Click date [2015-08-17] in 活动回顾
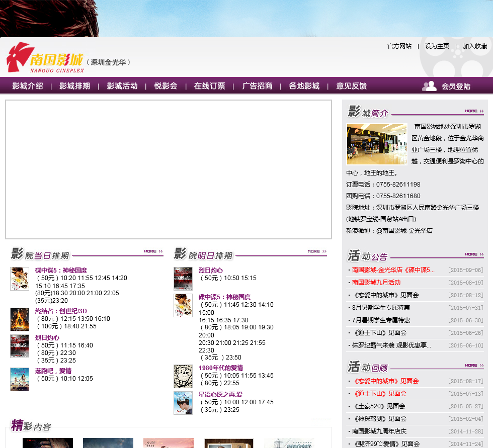 pos(466,381)
